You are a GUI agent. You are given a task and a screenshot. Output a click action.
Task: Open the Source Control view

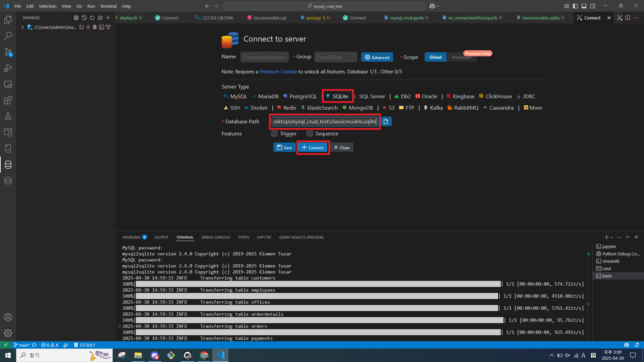tap(8, 52)
